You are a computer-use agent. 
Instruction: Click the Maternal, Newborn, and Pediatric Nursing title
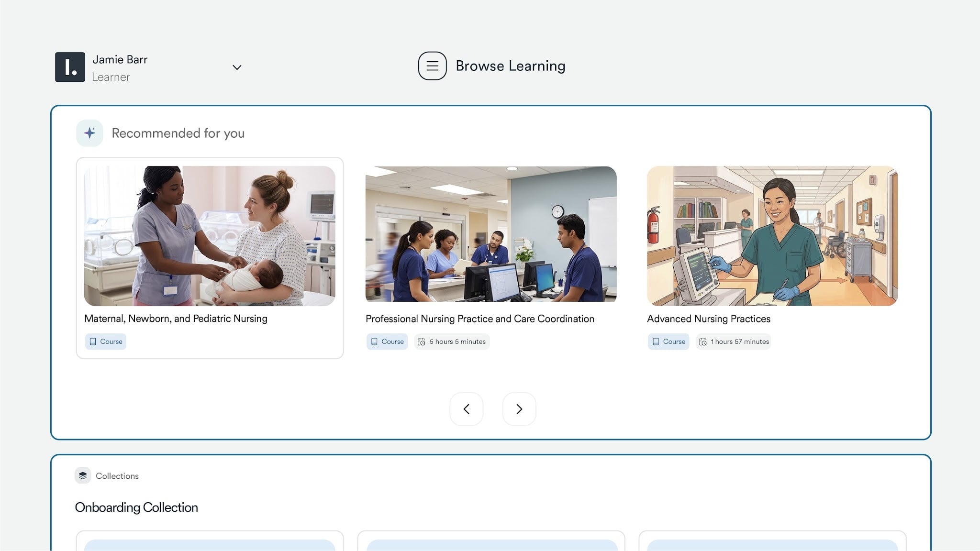pyautogui.click(x=176, y=319)
